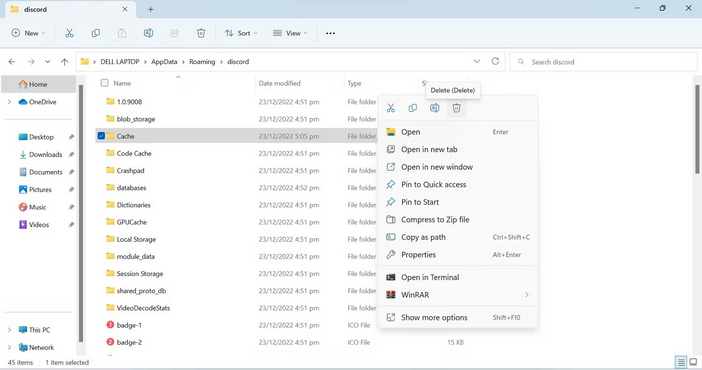Click the Copy icon in the context menu
The width and height of the screenshot is (702, 370).
click(x=413, y=108)
